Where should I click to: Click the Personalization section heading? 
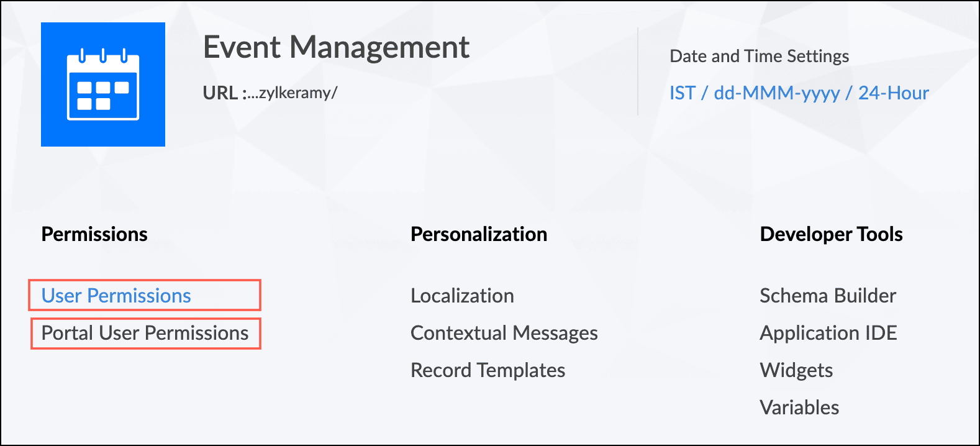coord(479,234)
